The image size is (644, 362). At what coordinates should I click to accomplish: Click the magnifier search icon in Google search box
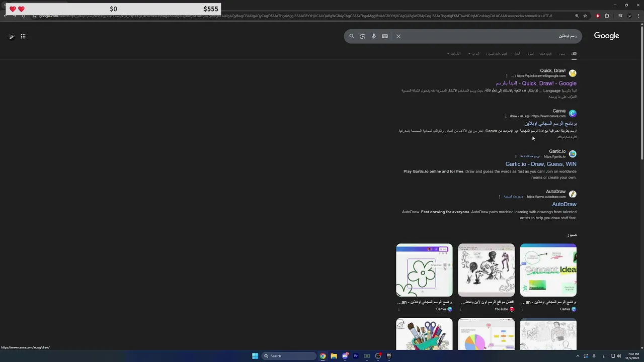[x=352, y=36]
